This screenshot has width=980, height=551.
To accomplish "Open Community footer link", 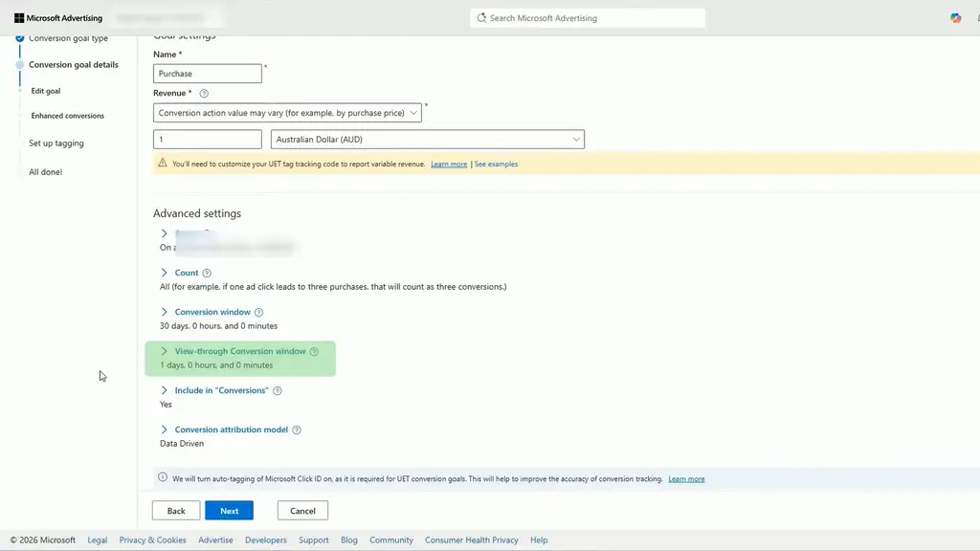I will (x=391, y=540).
